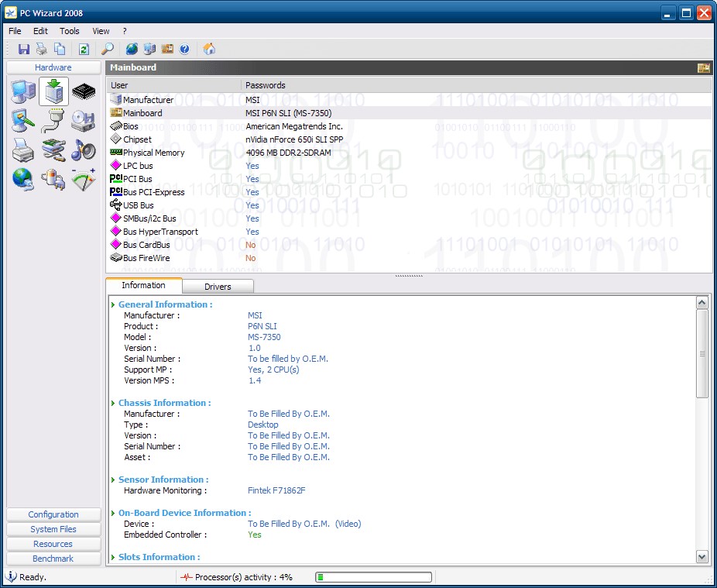This screenshot has width=717, height=588.
Task: Open the Help toolbar icon
Action: pos(184,49)
